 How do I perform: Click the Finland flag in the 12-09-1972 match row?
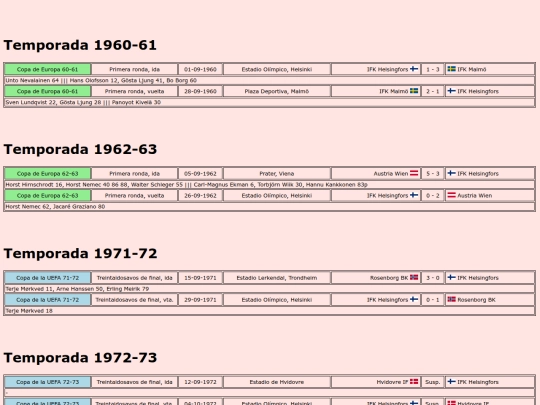click(451, 382)
